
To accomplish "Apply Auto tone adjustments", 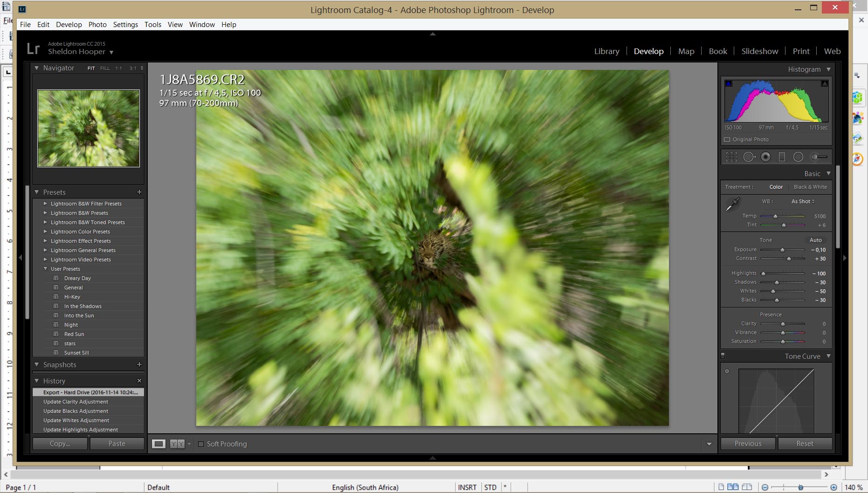I will click(816, 240).
